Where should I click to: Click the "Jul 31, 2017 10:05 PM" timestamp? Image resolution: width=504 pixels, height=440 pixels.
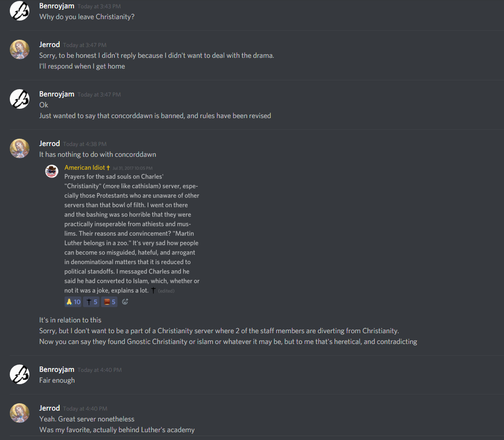pos(132,168)
